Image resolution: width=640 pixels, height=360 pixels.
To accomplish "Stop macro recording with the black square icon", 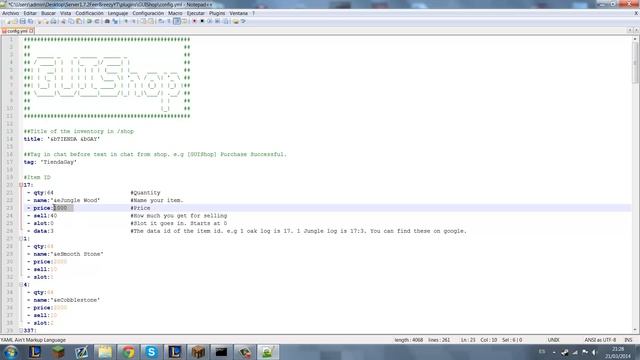I will click(x=202, y=21).
